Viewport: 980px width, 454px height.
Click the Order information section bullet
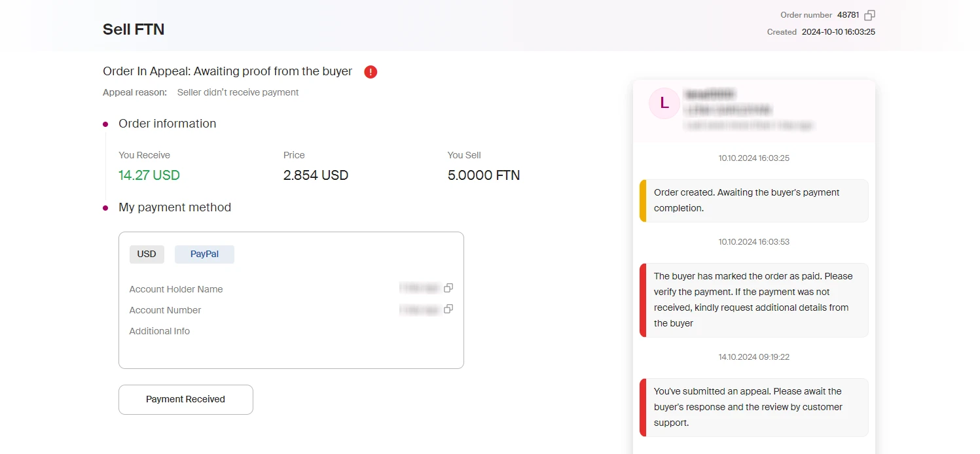click(105, 124)
